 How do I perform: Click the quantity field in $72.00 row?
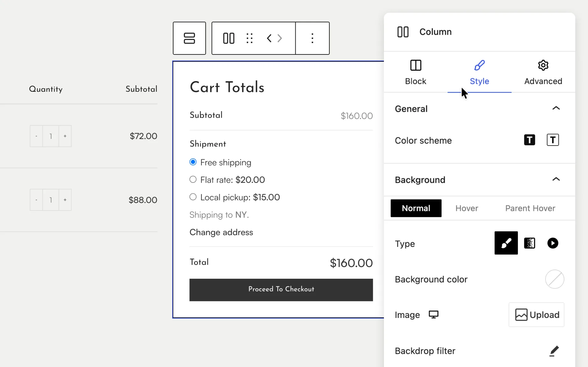click(x=51, y=136)
